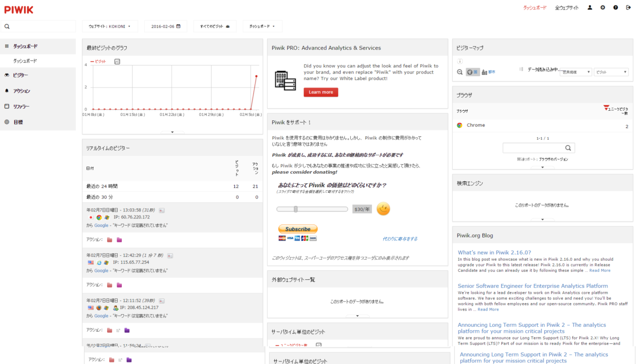
Task: Click the Chrome browser icon for IP 60.76.220.172
Action: pos(99,217)
